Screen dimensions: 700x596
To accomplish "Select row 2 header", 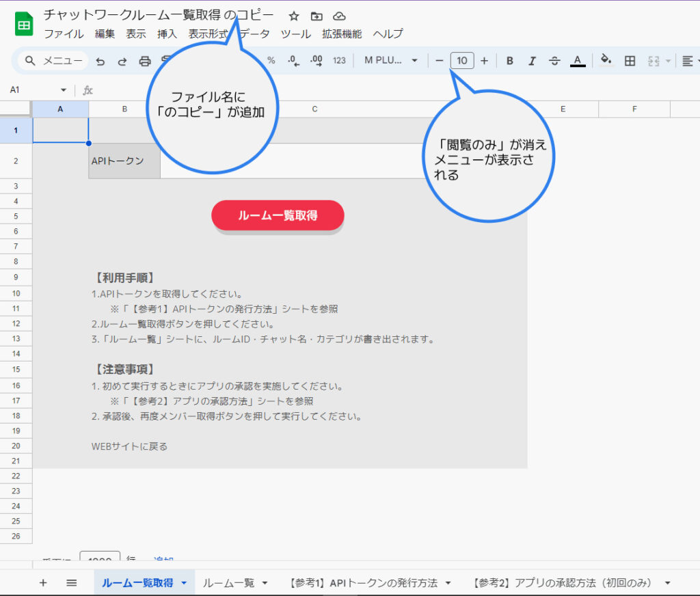I will 16,161.
